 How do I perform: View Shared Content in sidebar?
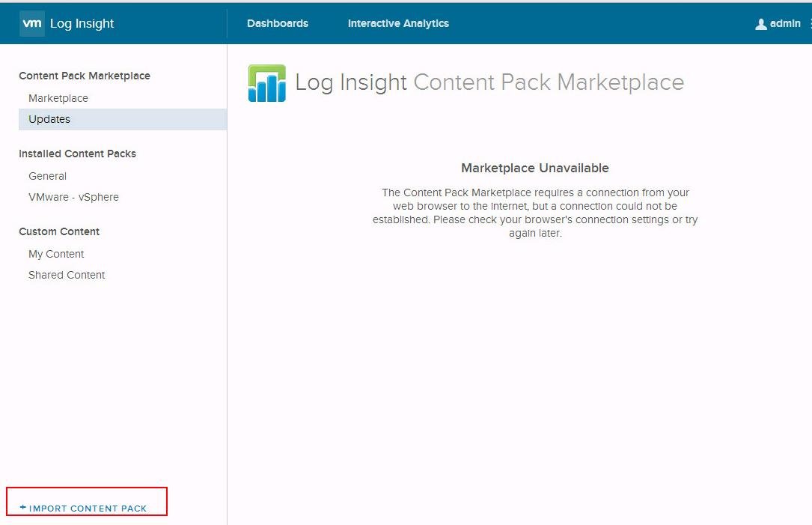(x=67, y=275)
